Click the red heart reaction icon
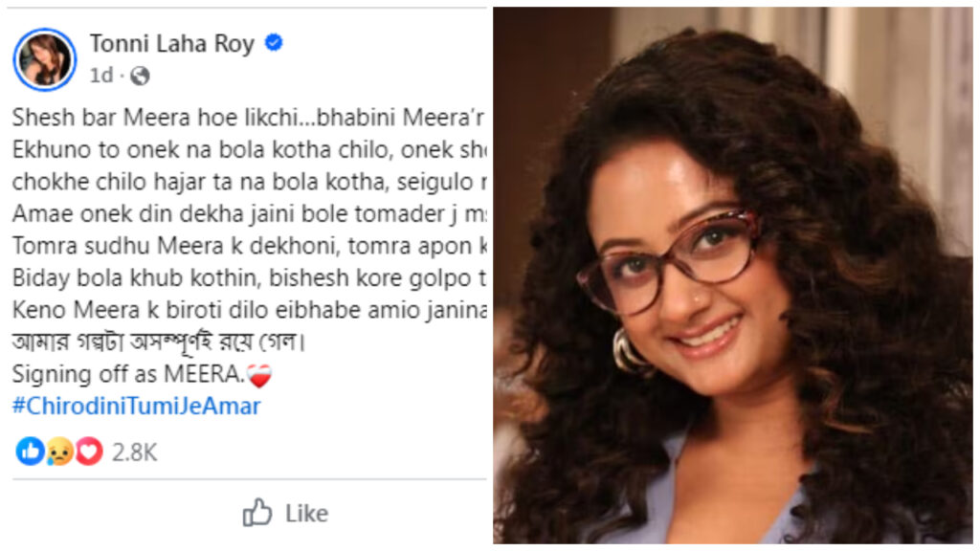 point(88,452)
